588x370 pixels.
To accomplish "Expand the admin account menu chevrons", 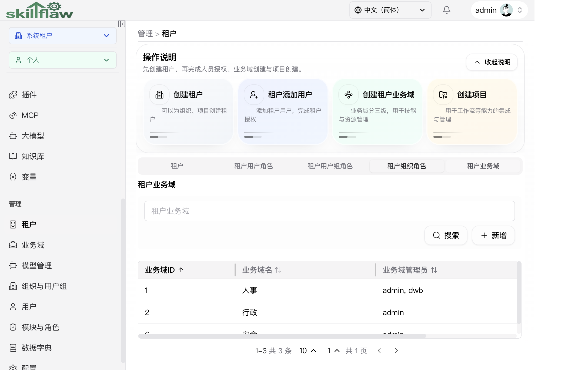I will pos(520,10).
